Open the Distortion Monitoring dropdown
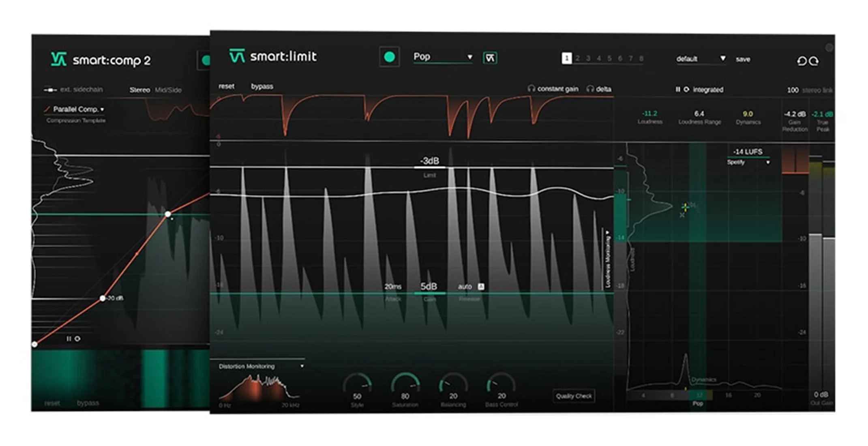 pos(261,366)
